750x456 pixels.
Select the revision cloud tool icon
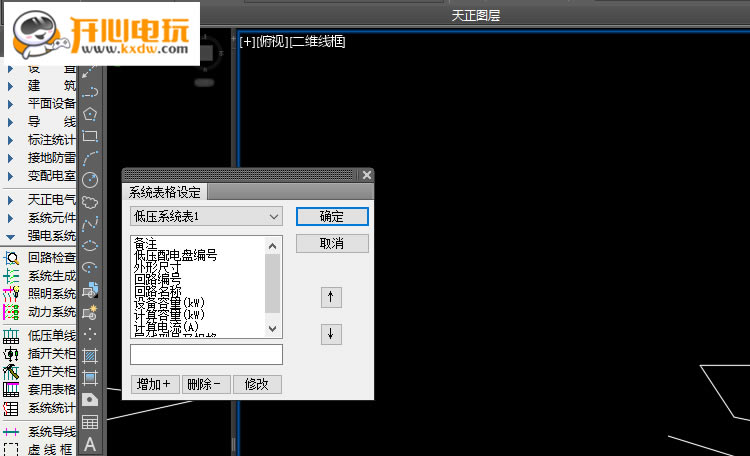coord(90,202)
